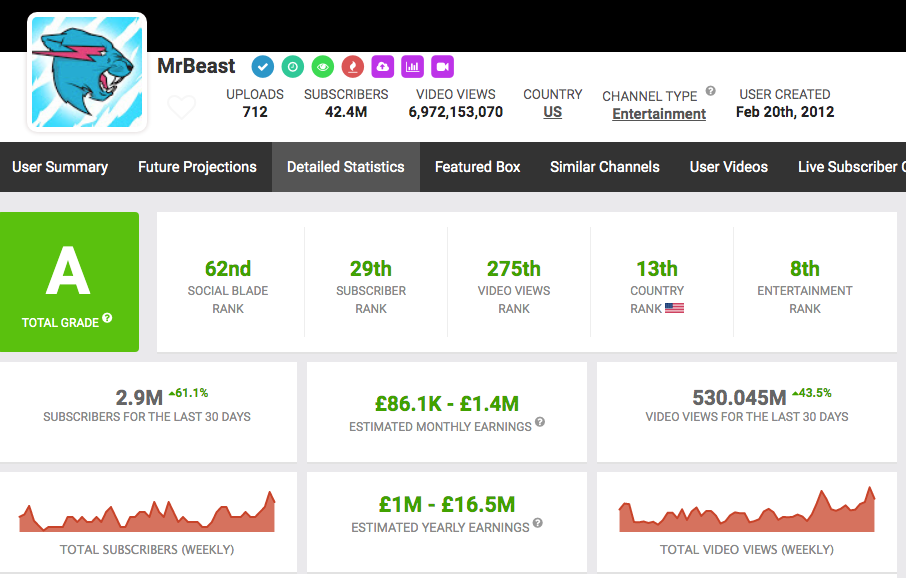This screenshot has width=906, height=578.
Task: Go to the Similar Channels tab
Action: (x=604, y=167)
